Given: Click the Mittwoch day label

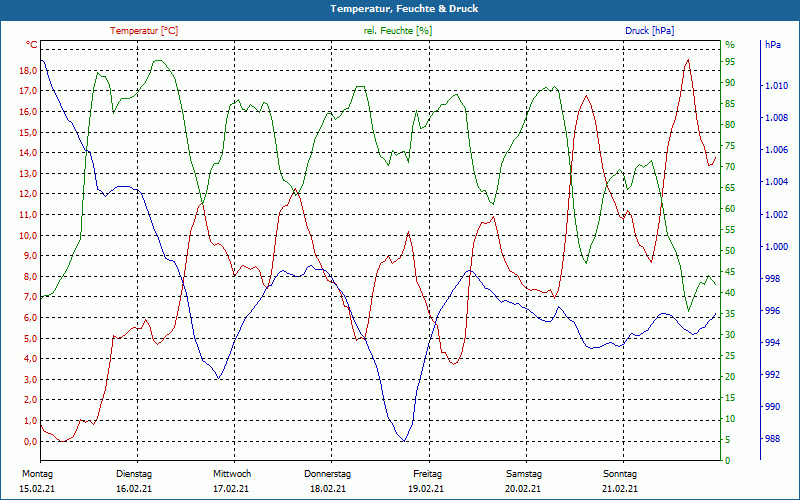Looking at the screenshot, I should click(x=232, y=474).
